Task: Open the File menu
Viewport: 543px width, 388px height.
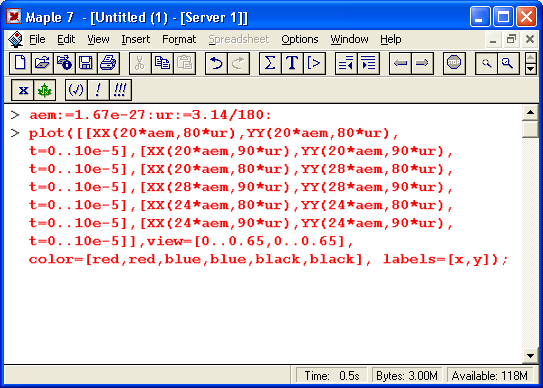Action: pyautogui.click(x=37, y=39)
